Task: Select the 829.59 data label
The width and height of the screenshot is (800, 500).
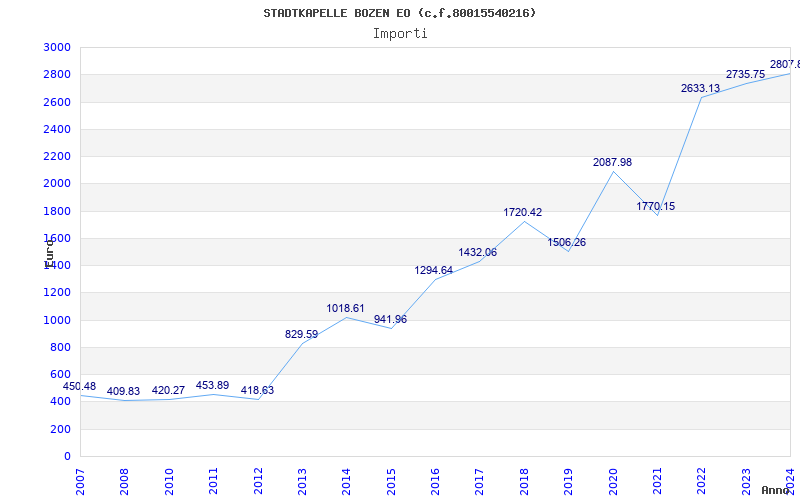Action: point(301,334)
